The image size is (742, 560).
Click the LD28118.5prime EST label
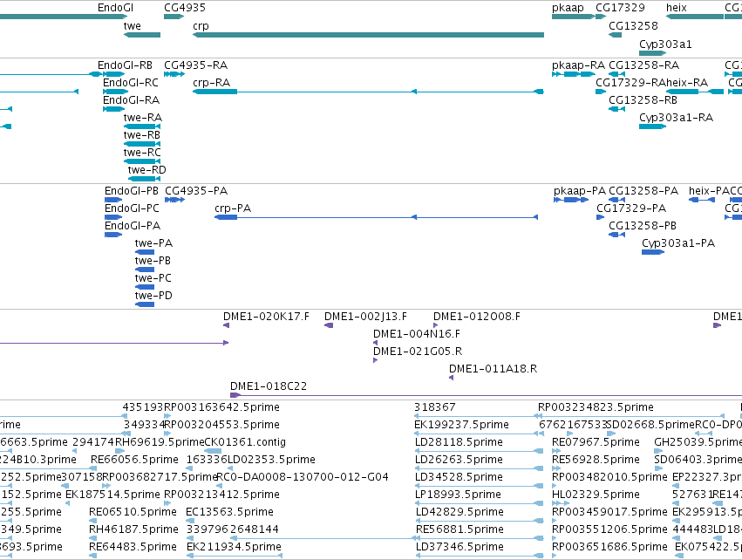pos(459,442)
